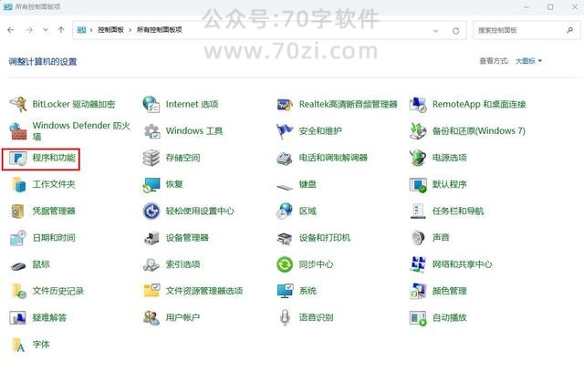584x392 pixels.
Task: Expand the 查看方式 大图标 dropdown
Action: 528,61
